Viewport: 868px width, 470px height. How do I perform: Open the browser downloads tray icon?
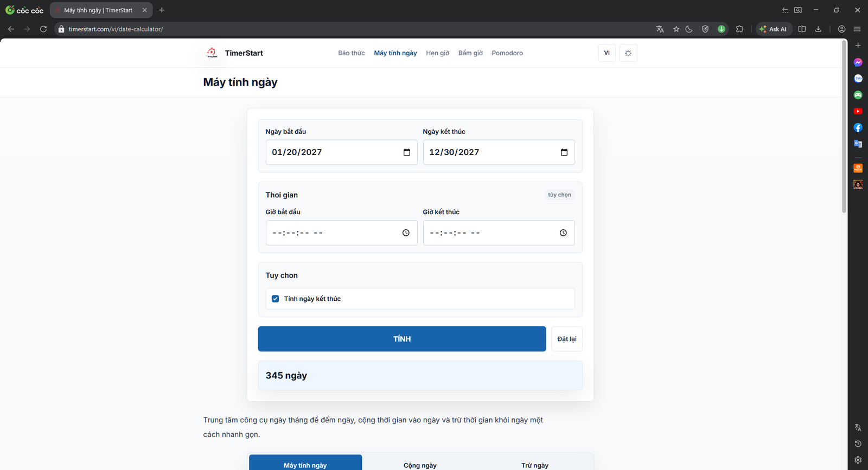(818, 29)
